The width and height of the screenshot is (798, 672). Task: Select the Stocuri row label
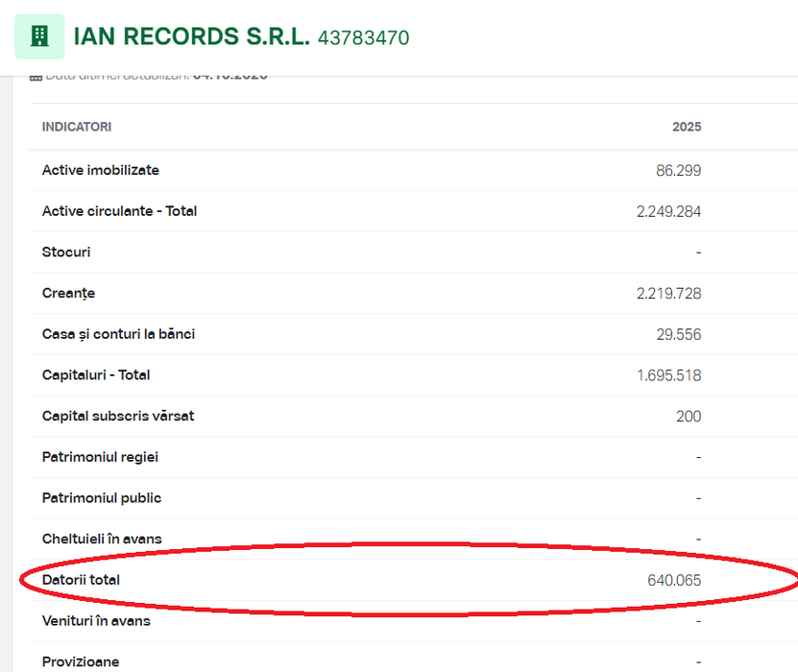tap(66, 252)
